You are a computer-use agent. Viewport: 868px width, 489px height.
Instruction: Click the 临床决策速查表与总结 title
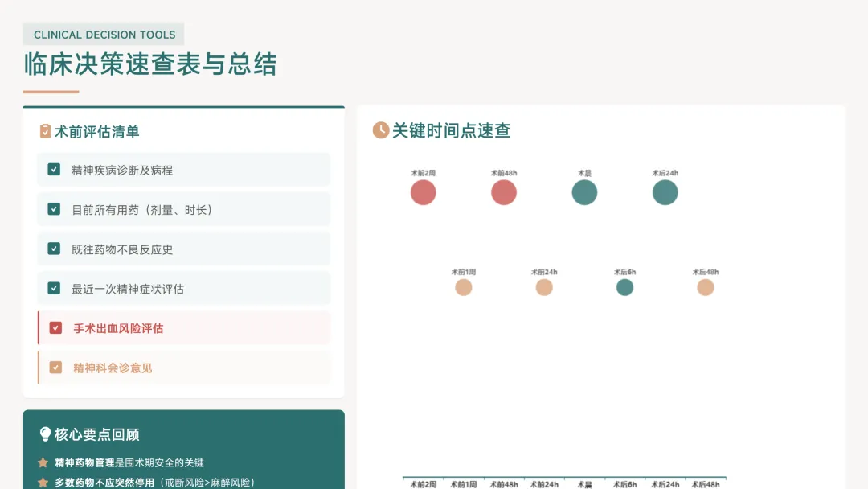(x=150, y=64)
